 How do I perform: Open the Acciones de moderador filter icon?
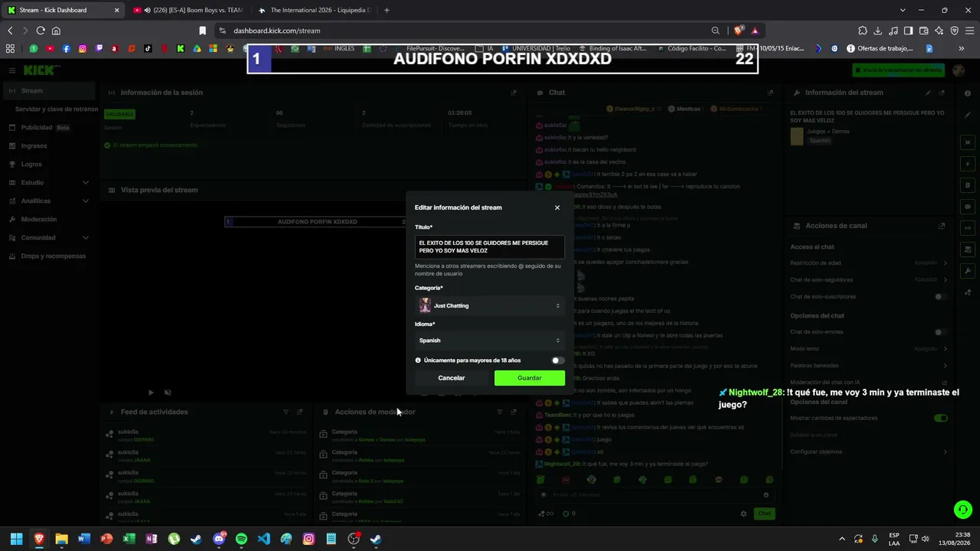click(x=500, y=412)
